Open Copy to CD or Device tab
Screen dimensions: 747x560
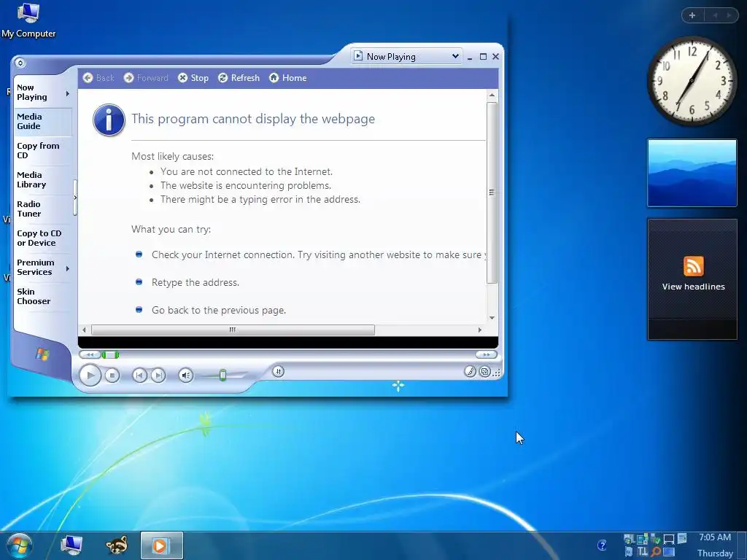tap(43, 238)
